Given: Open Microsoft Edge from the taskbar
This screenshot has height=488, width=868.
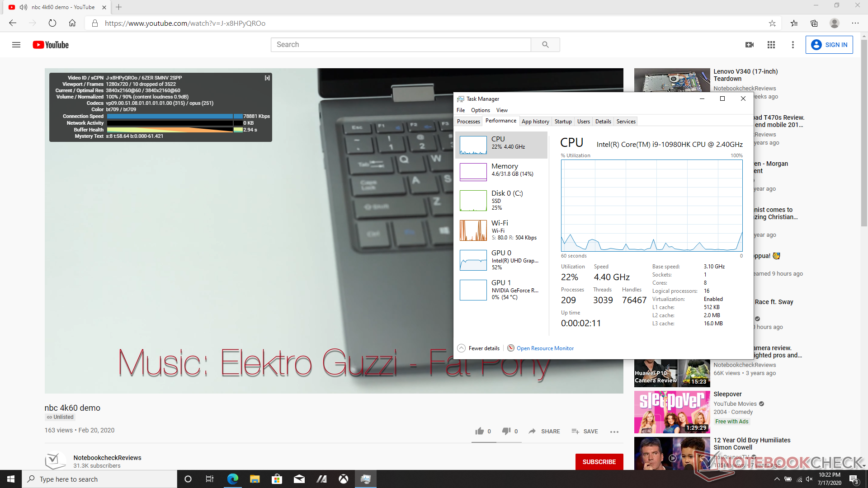Looking at the screenshot, I should (233, 479).
